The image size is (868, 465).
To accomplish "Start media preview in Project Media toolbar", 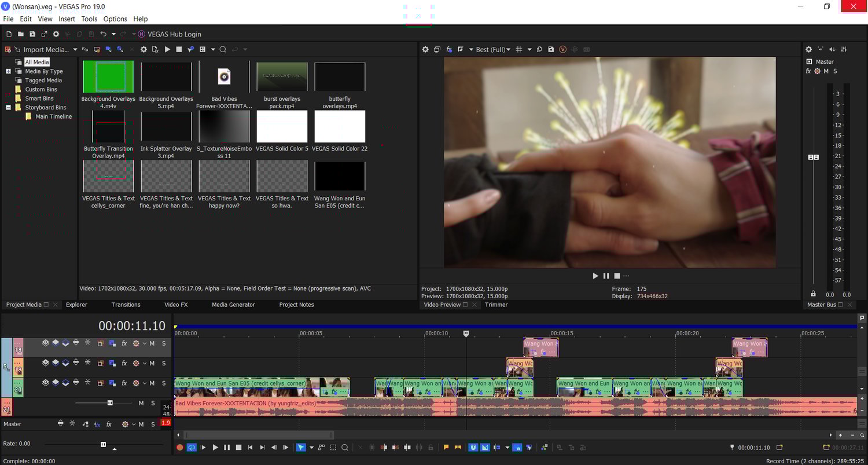I will click(x=167, y=50).
